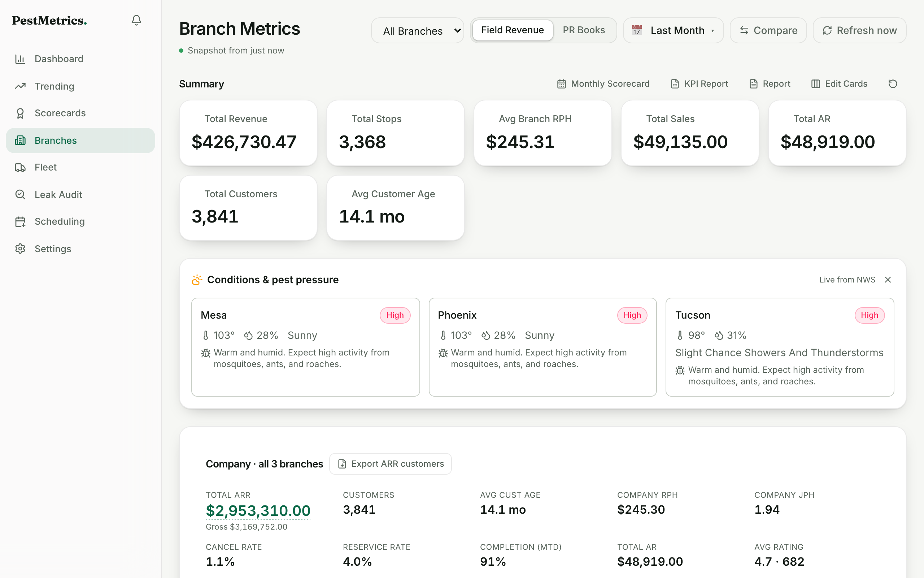Viewport: 924px width, 578px height.
Task: Click the weather sun icon in Conditions header
Action: [x=197, y=280]
